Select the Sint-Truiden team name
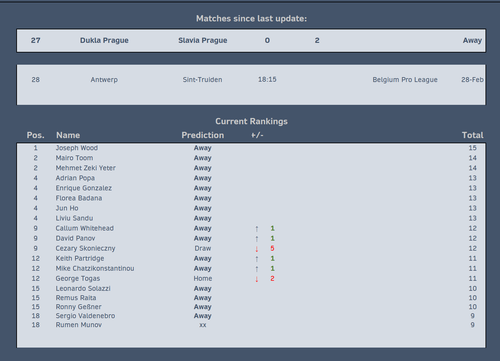The height and width of the screenshot is (361, 500). point(202,80)
